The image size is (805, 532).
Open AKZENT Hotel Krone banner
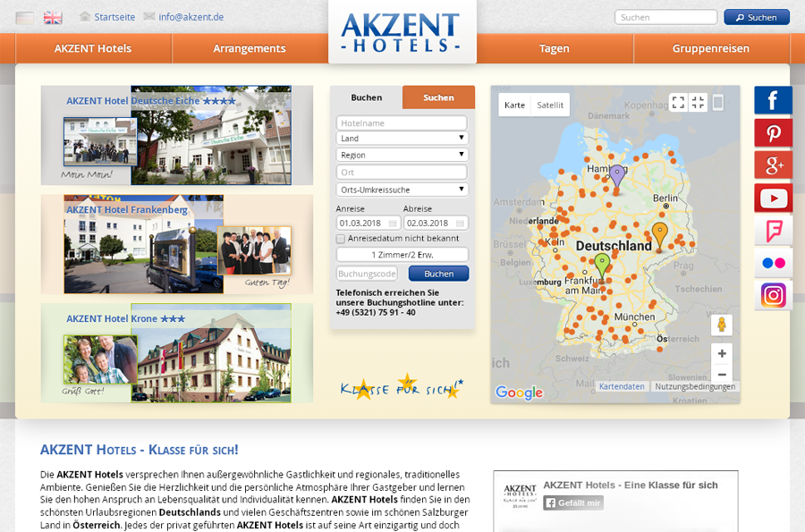click(177, 353)
